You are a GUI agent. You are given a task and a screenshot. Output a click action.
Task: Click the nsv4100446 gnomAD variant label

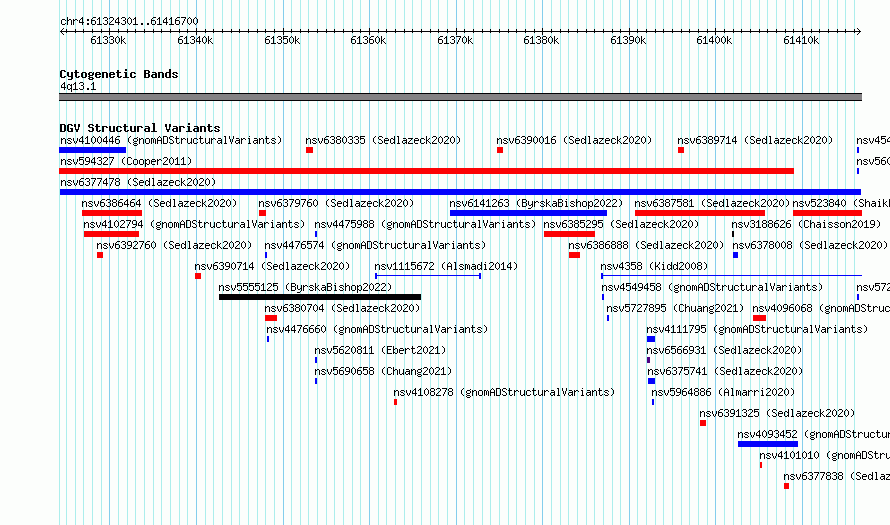click(171, 140)
